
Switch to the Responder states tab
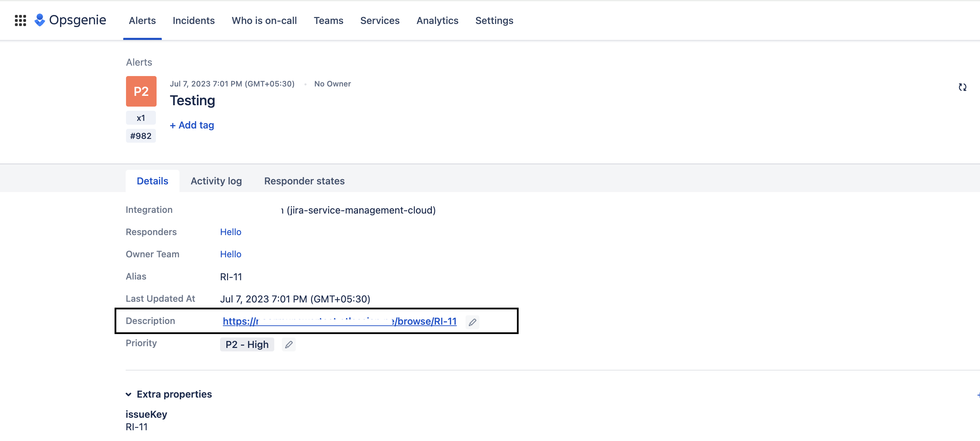pyautogui.click(x=304, y=181)
